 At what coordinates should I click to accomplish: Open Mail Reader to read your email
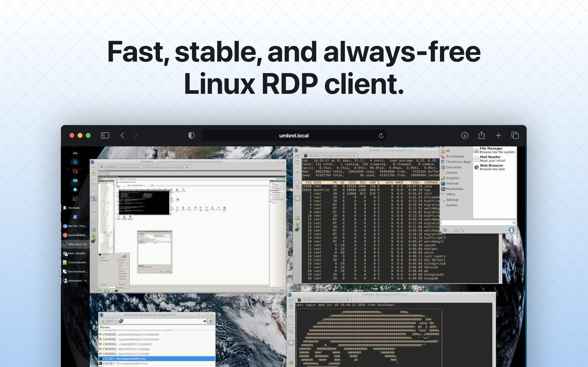click(491, 159)
